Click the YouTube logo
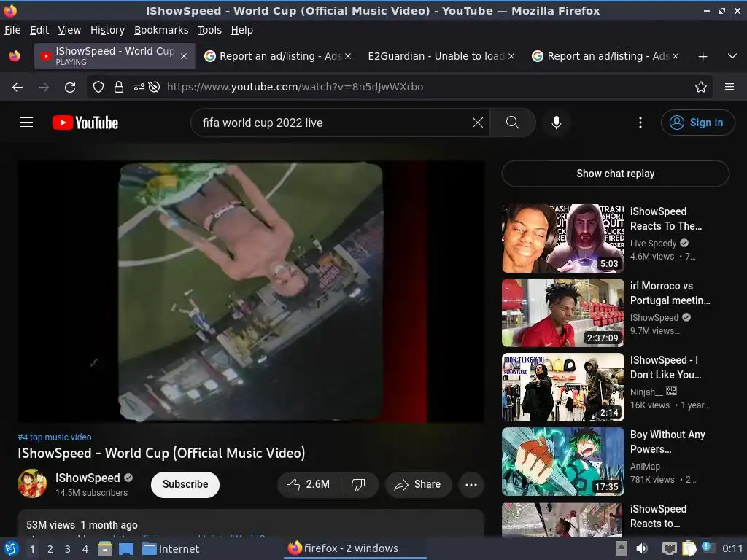Image resolution: width=747 pixels, height=560 pixels. (85, 122)
